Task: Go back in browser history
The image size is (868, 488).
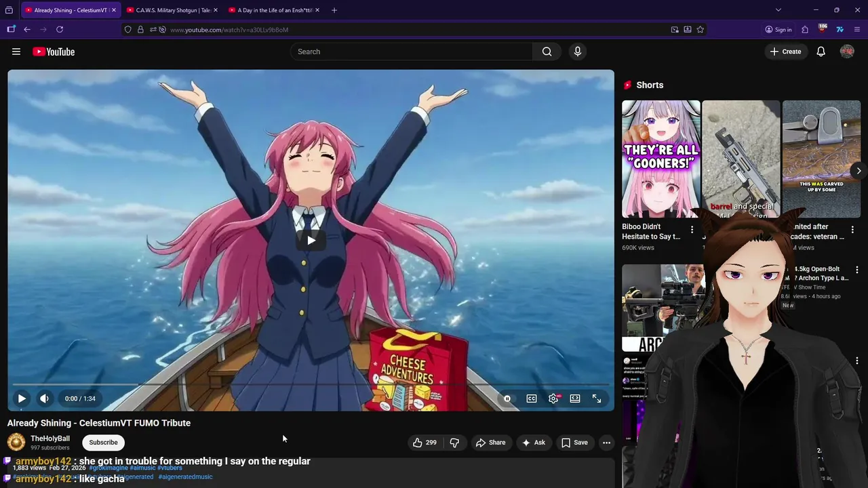Action: (27, 29)
